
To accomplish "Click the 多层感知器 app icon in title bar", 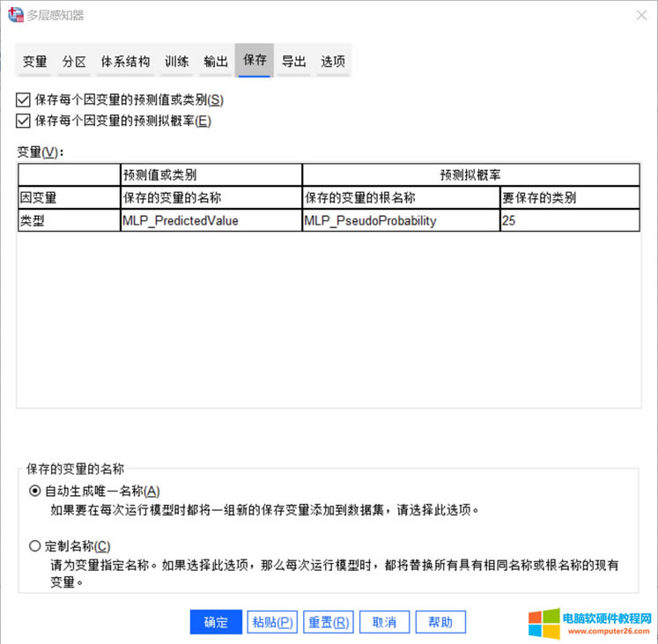I will (15, 15).
